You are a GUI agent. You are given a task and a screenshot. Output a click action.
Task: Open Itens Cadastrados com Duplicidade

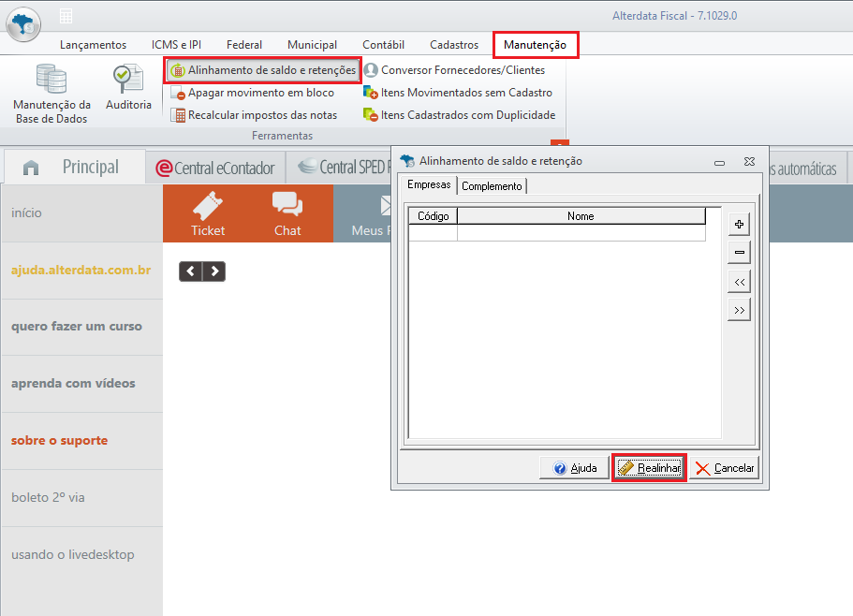(x=459, y=115)
